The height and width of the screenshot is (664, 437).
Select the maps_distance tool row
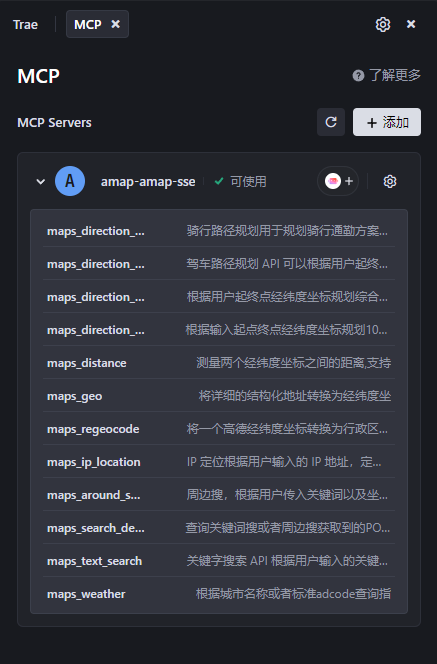pos(219,363)
